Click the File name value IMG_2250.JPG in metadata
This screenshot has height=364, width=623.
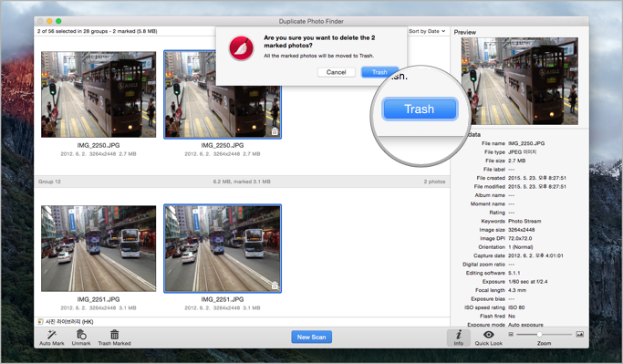[526, 143]
